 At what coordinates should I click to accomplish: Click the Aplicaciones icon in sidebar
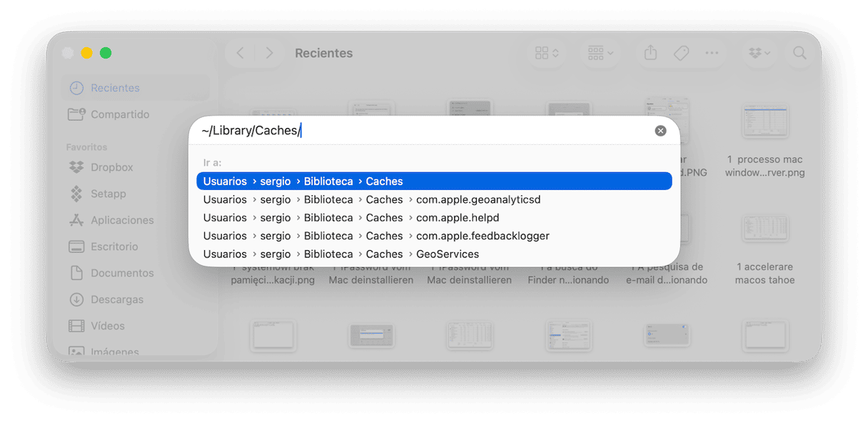pyautogui.click(x=76, y=220)
